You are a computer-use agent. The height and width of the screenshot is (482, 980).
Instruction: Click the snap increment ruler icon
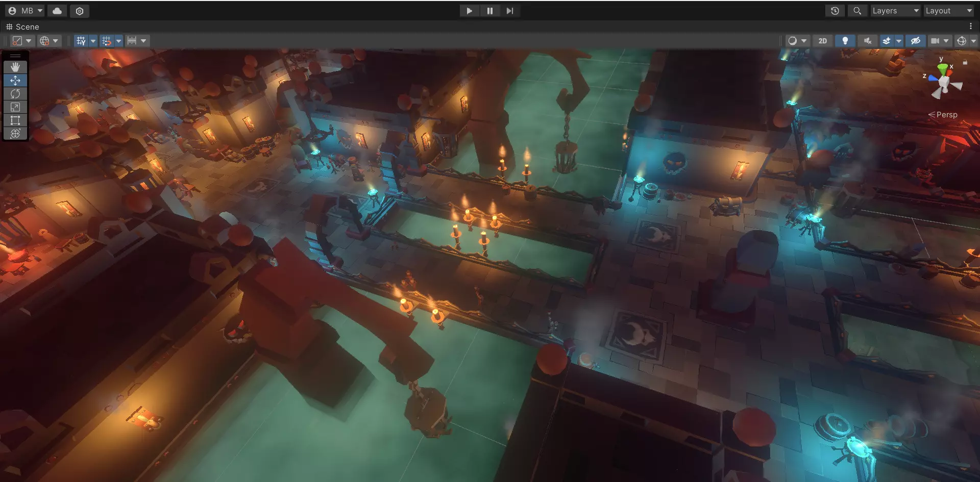click(132, 41)
